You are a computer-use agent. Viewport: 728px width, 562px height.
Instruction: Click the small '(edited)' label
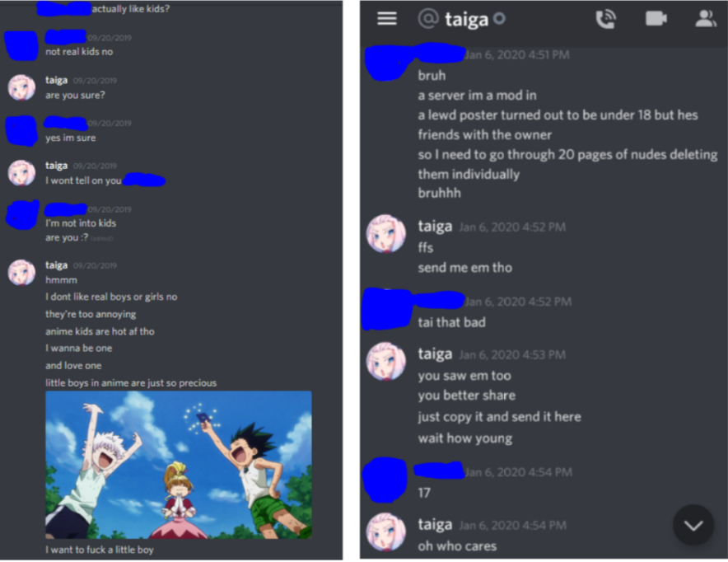click(101, 239)
